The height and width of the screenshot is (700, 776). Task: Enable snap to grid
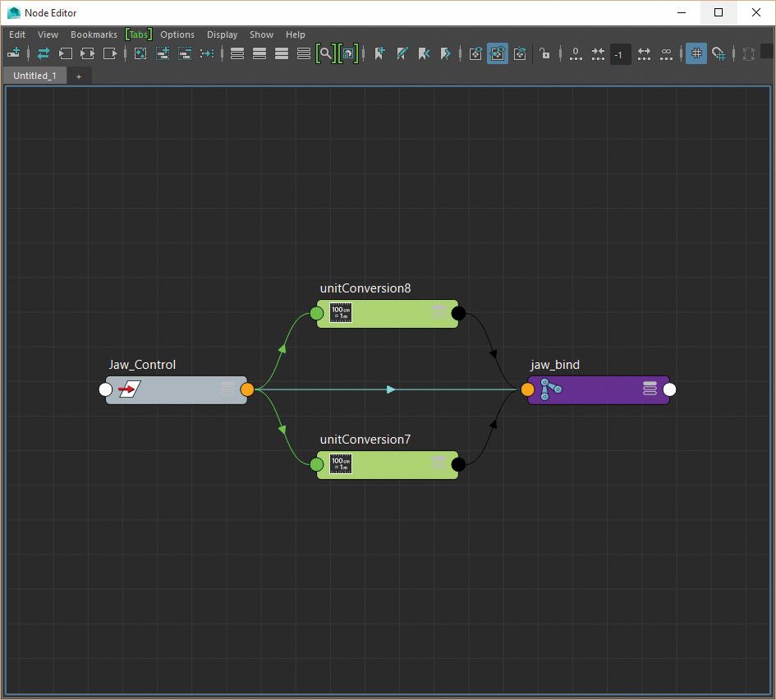[x=719, y=53]
